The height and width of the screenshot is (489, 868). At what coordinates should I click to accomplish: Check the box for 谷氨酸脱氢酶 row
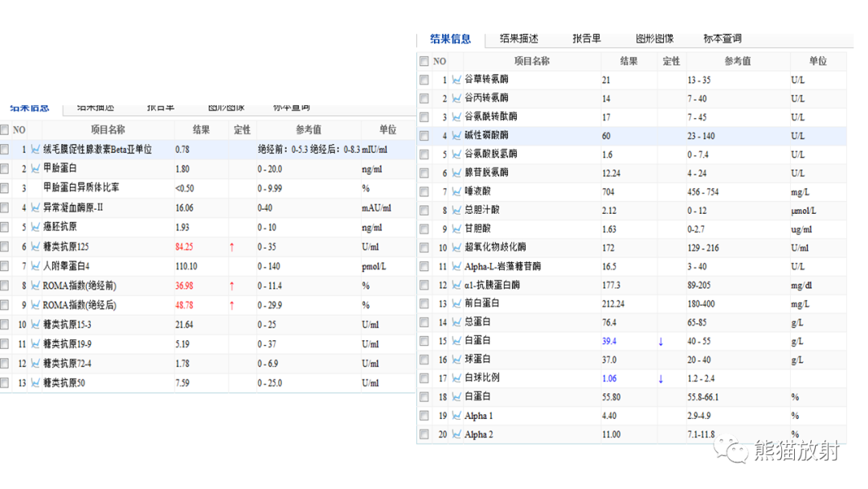[x=424, y=154]
